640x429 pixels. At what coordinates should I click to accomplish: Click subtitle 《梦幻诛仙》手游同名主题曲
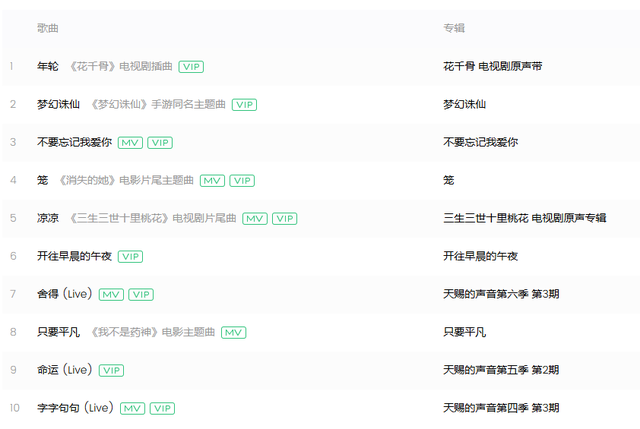[x=158, y=104]
